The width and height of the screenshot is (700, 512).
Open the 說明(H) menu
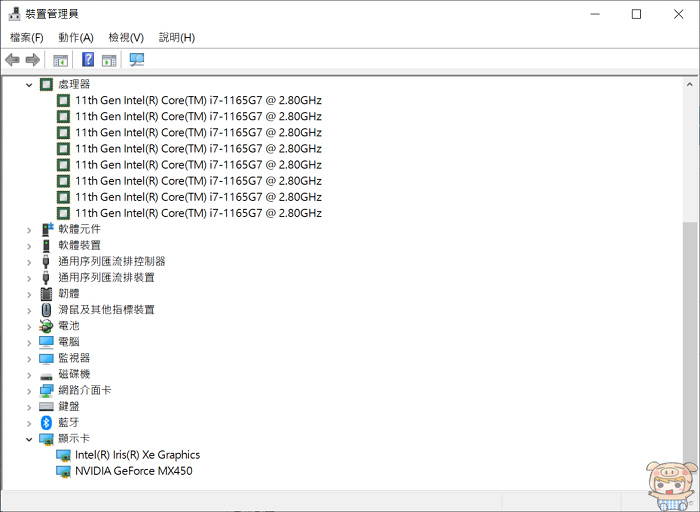177,37
